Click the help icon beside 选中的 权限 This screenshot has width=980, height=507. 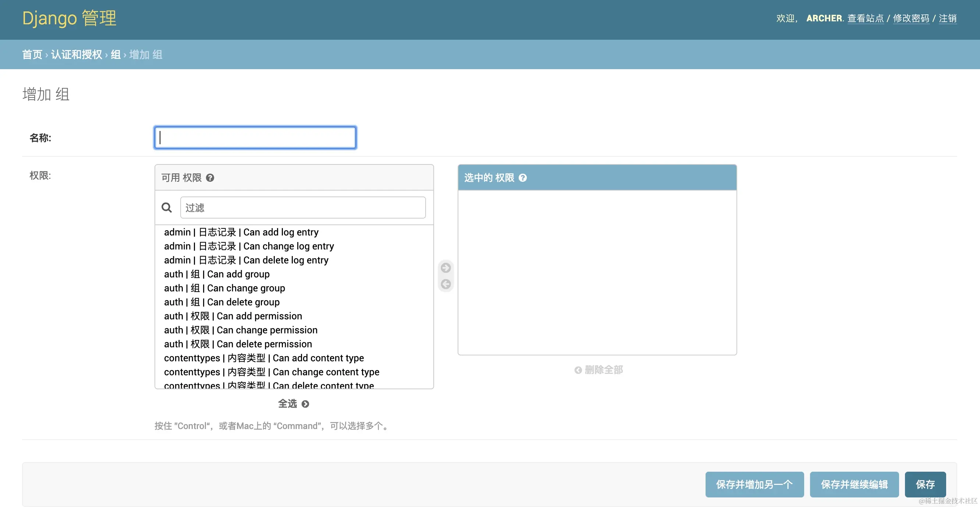click(523, 178)
